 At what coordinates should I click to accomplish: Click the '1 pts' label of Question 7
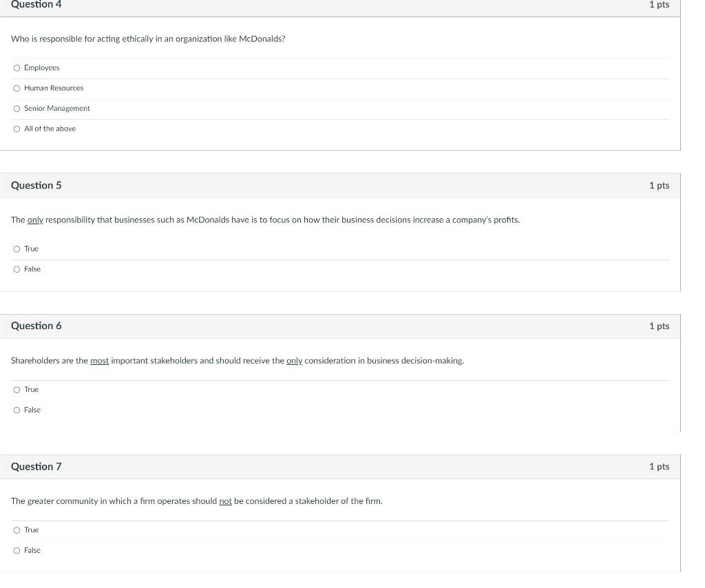click(659, 466)
